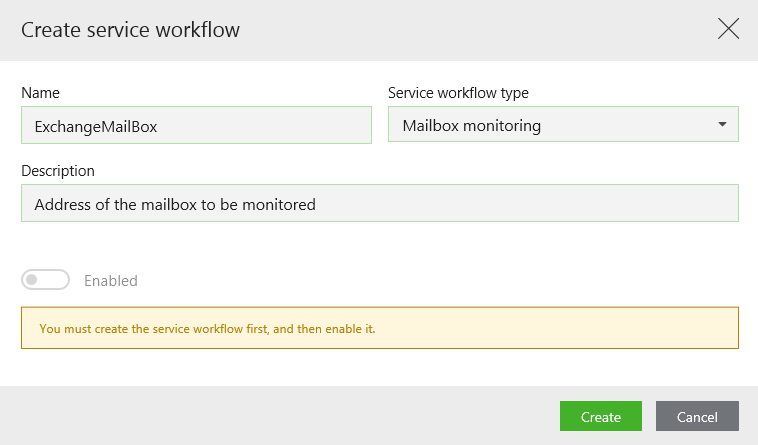758x445 pixels.
Task: Click the dropdown arrow beside Mailbox monitoring
Action: (x=722, y=125)
